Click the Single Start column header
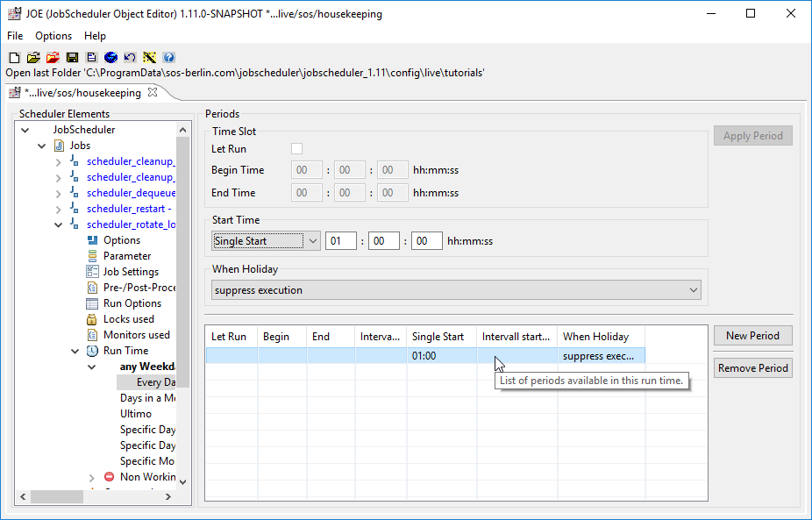The width and height of the screenshot is (812, 520). pos(441,337)
